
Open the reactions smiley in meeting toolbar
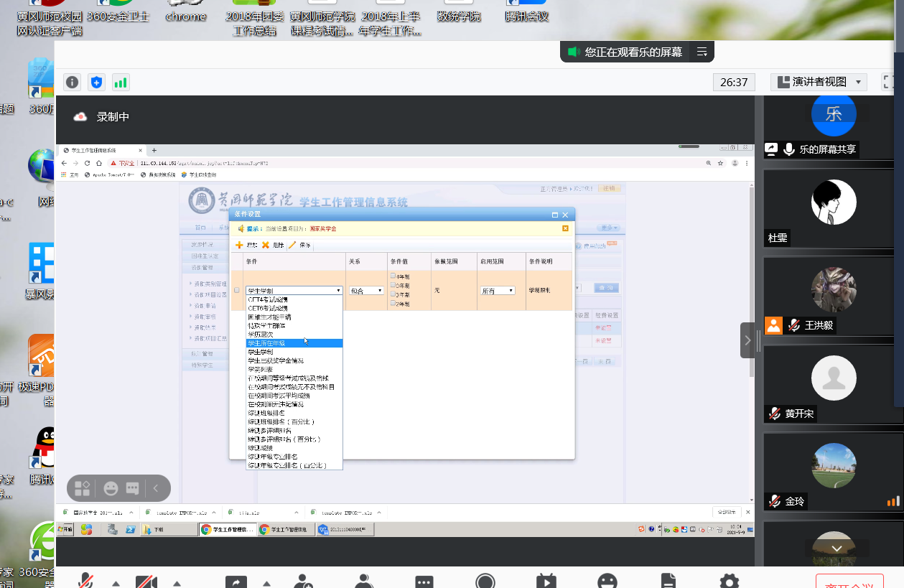tap(607, 582)
